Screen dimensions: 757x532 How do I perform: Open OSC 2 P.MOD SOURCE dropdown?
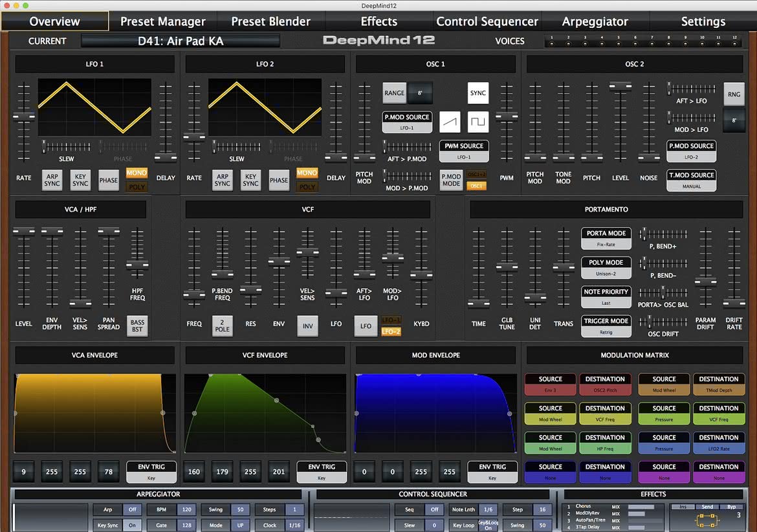[692, 151]
